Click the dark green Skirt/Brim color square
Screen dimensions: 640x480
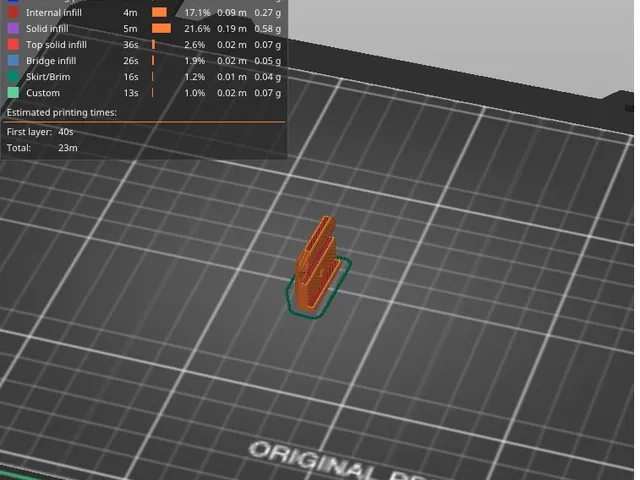pos(13,77)
